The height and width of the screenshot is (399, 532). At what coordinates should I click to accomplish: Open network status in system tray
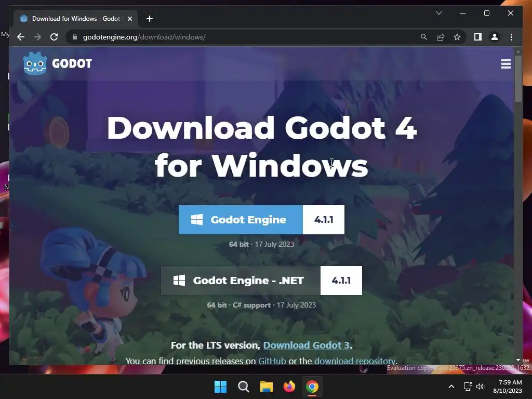click(x=468, y=387)
